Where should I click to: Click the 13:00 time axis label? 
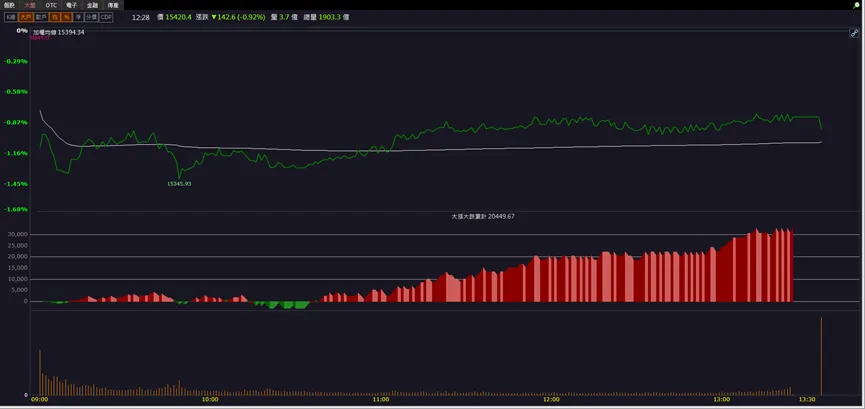[x=722, y=400]
